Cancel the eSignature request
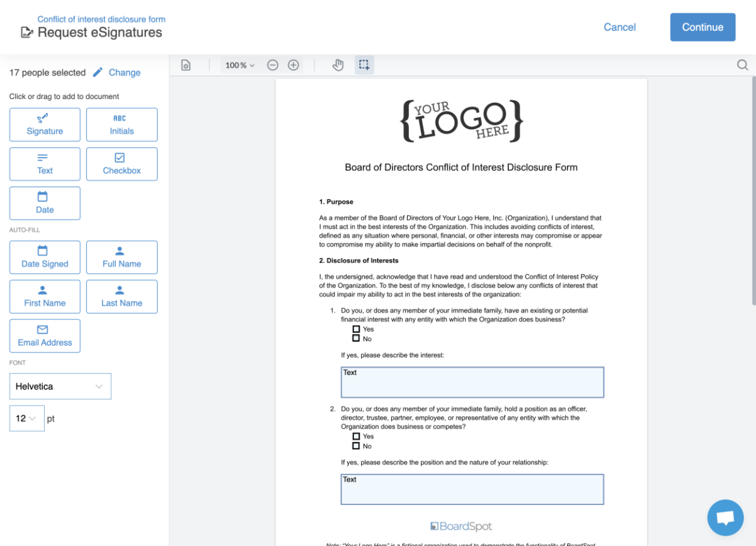The image size is (756, 546). point(619,27)
